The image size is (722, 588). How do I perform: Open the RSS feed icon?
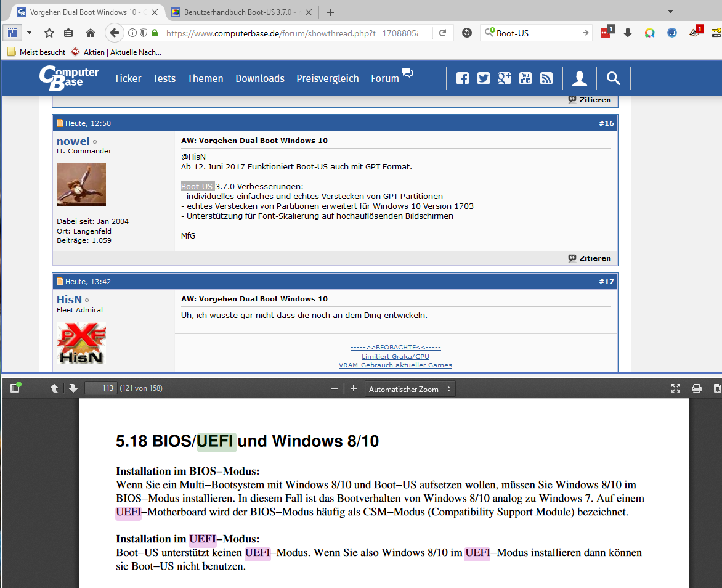point(546,78)
